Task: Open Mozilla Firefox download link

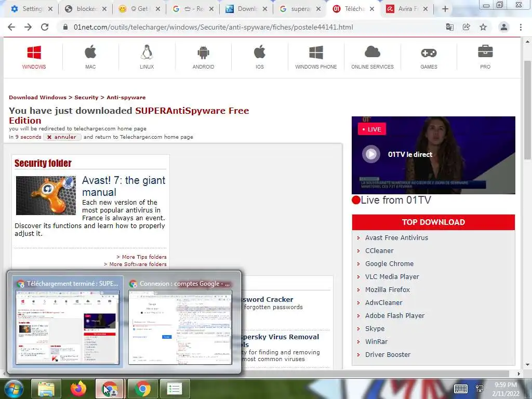Action: click(387, 289)
